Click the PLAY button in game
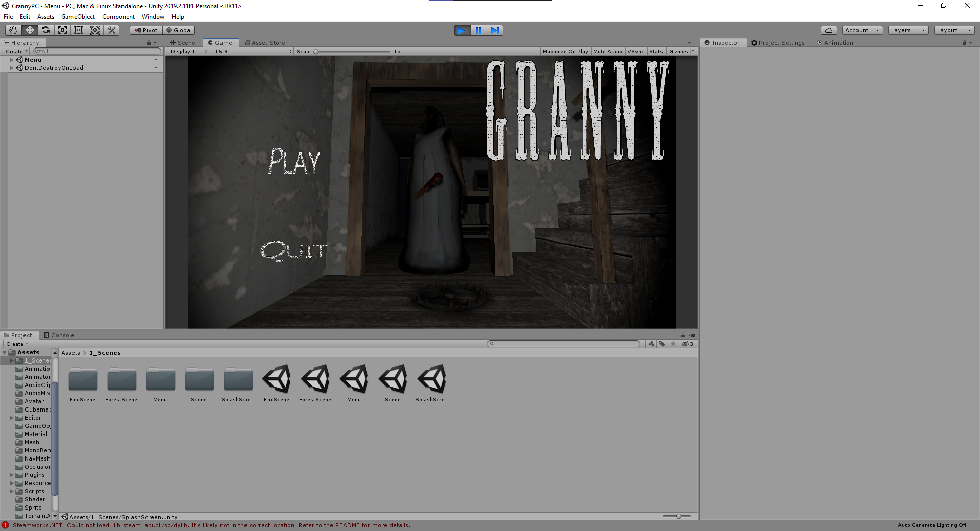 (294, 161)
